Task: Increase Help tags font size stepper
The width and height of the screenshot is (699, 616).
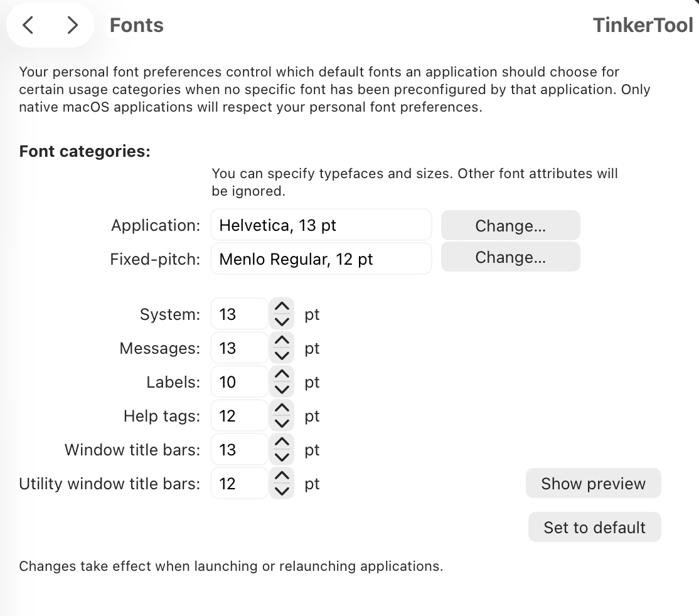Action: [x=282, y=408]
